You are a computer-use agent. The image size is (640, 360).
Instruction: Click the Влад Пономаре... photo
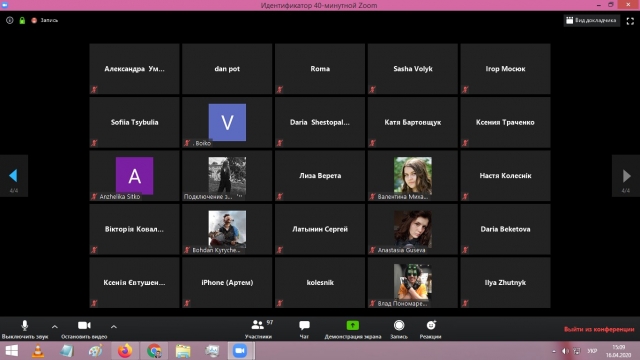point(413,282)
